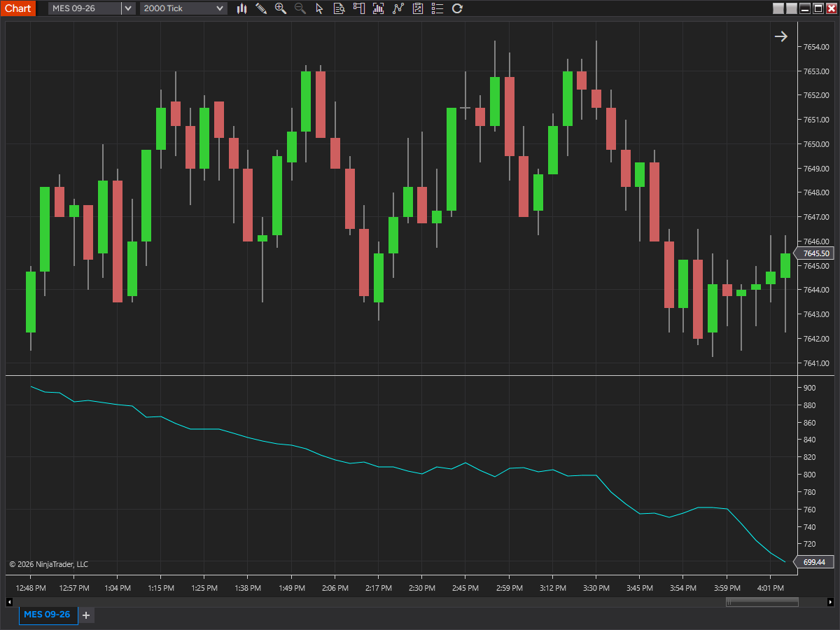Viewport: 840px width, 630px height.
Task: Click the 3:59 PM time label
Action: pyautogui.click(x=726, y=588)
